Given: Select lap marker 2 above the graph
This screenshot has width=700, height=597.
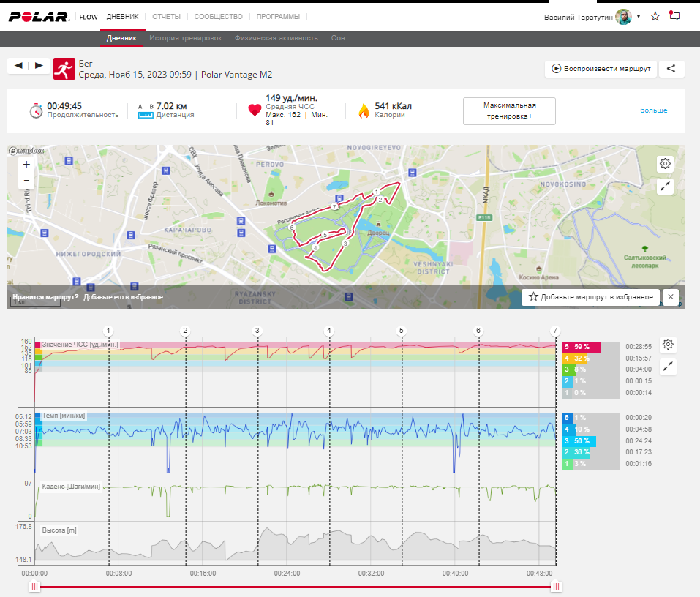Looking at the screenshot, I should click(185, 331).
